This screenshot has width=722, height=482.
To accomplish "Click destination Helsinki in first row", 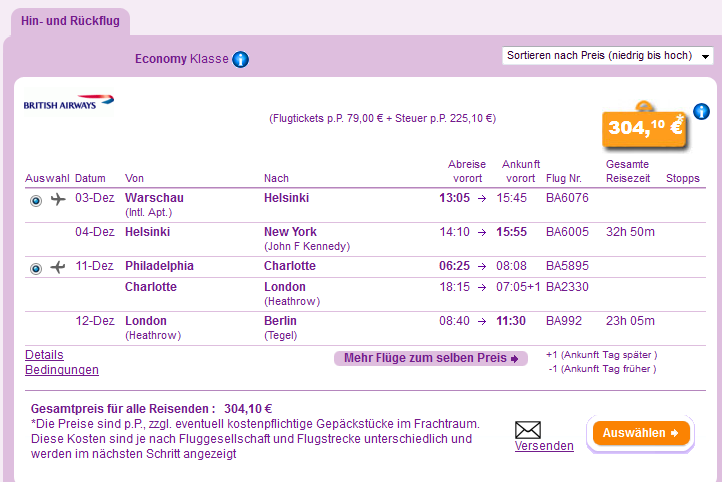I will 286,198.
